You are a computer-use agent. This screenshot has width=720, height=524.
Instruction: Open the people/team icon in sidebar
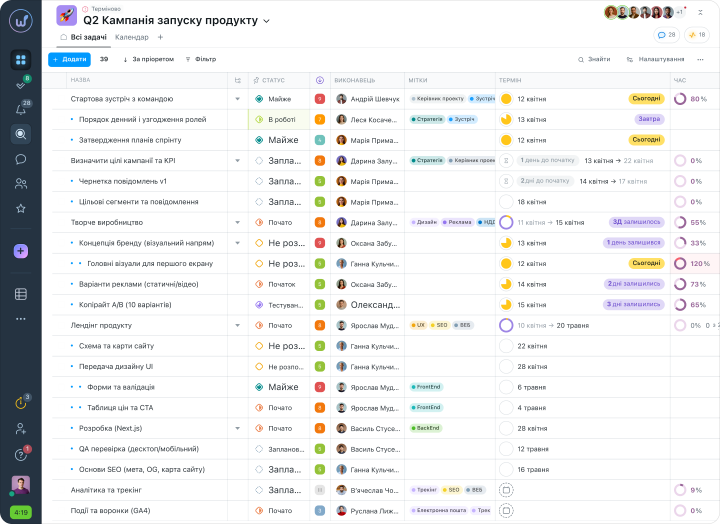[21, 184]
